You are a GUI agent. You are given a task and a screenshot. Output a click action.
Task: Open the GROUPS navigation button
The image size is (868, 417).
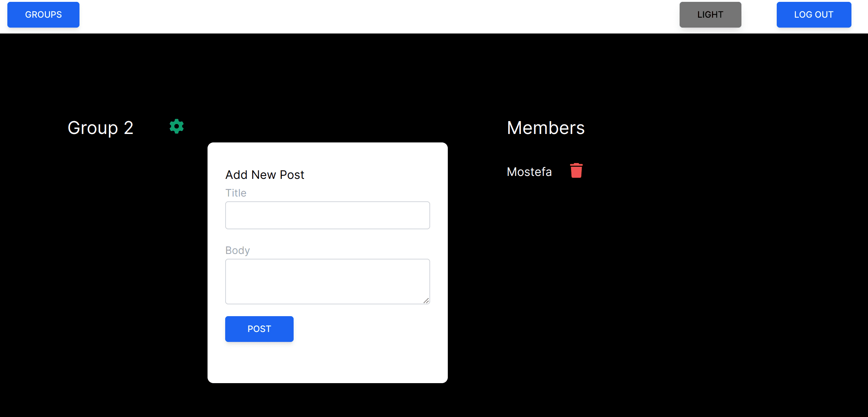click(43, 15)
